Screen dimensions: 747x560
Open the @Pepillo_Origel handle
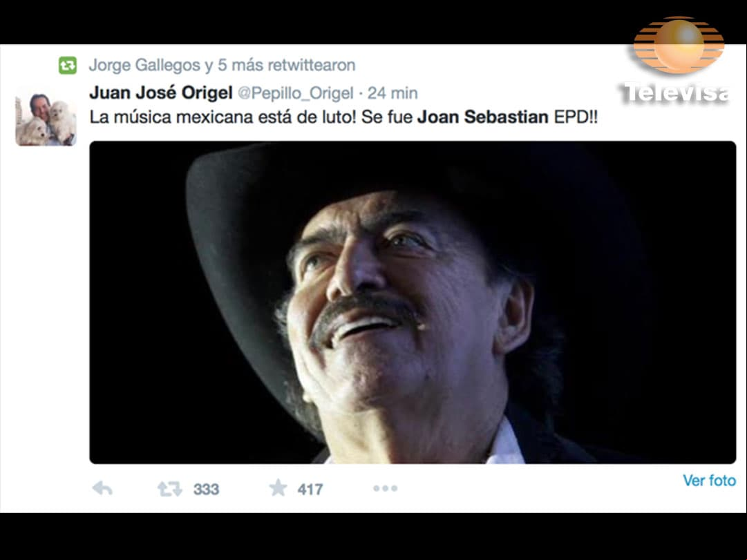295,93
